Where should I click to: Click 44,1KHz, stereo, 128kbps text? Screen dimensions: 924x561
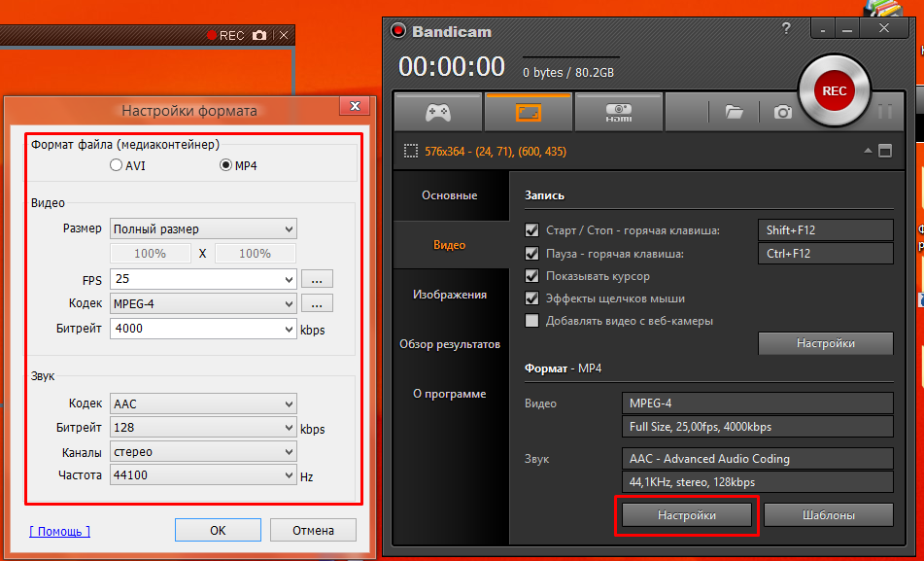692,482
